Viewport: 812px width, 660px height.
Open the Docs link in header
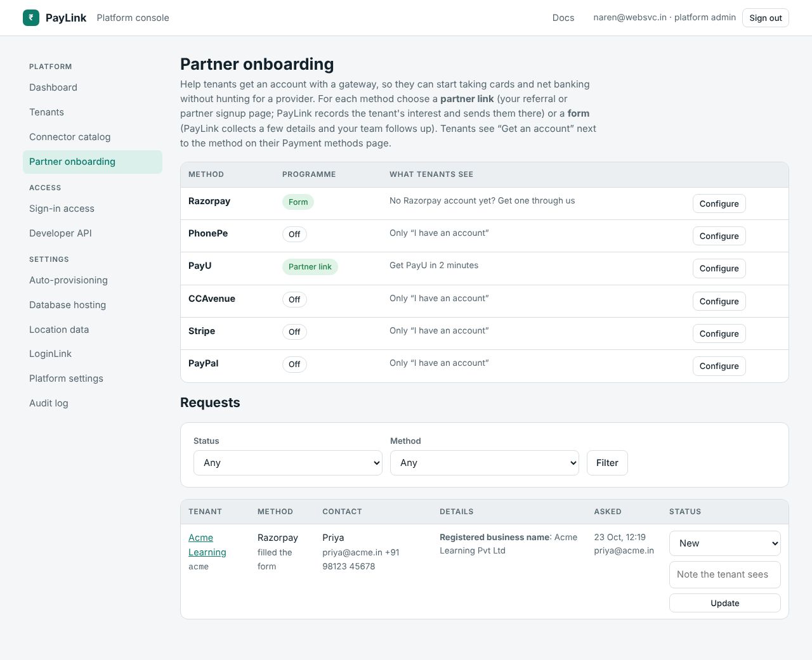[x=563, y=18]
